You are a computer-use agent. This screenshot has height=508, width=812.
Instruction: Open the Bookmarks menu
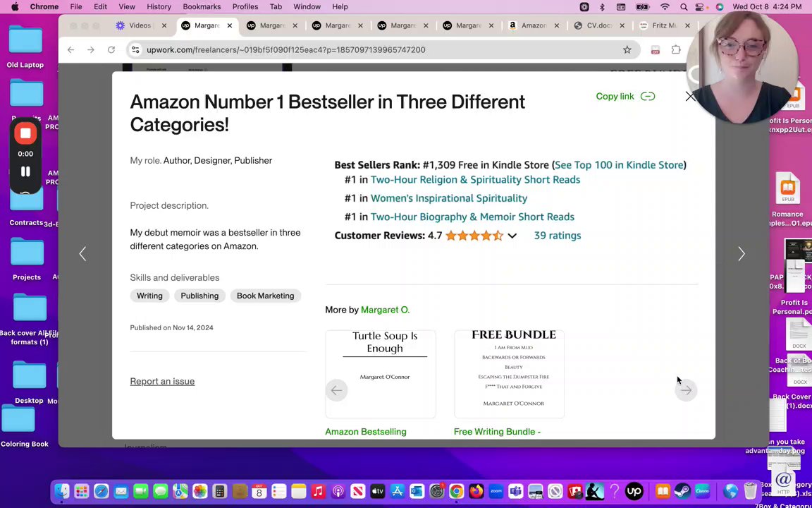(202, 7)
